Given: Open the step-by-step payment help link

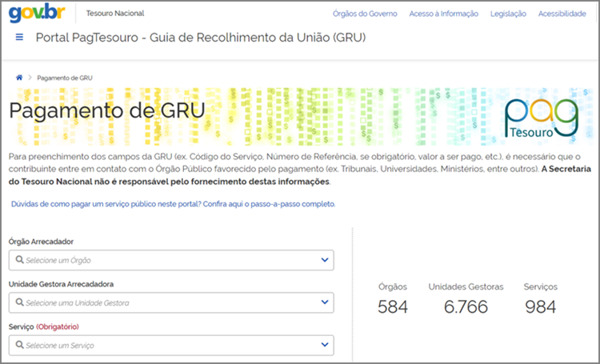Looking at the screenshot, I should coord(174,204).
